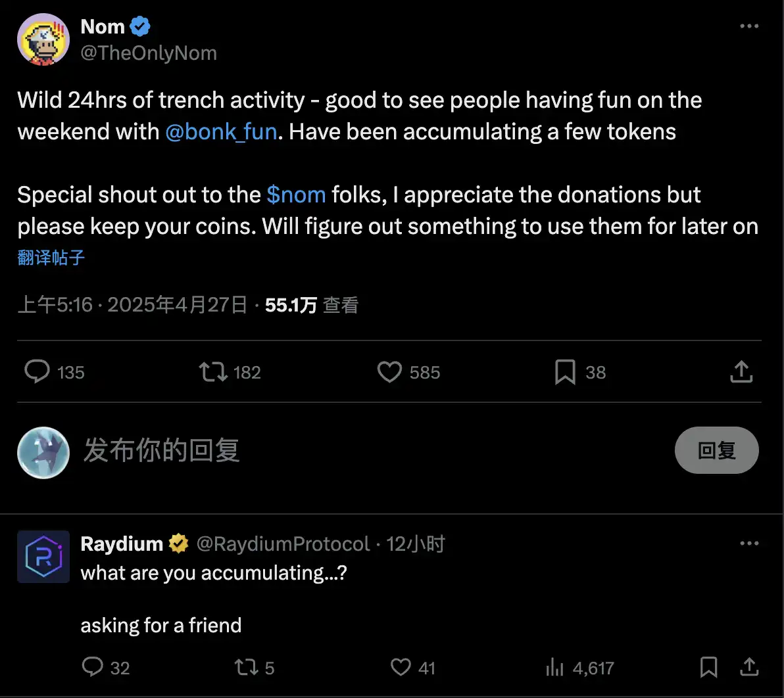Open the @bonk_fun mention link
Image resolution: width=784 pixels, height=698 pixels.
coord(221,131)
